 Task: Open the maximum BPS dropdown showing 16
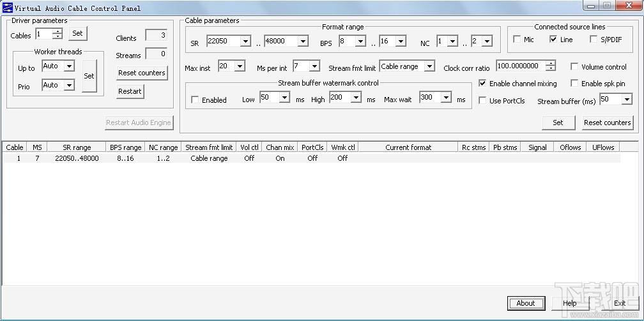[x=401, y=41]
